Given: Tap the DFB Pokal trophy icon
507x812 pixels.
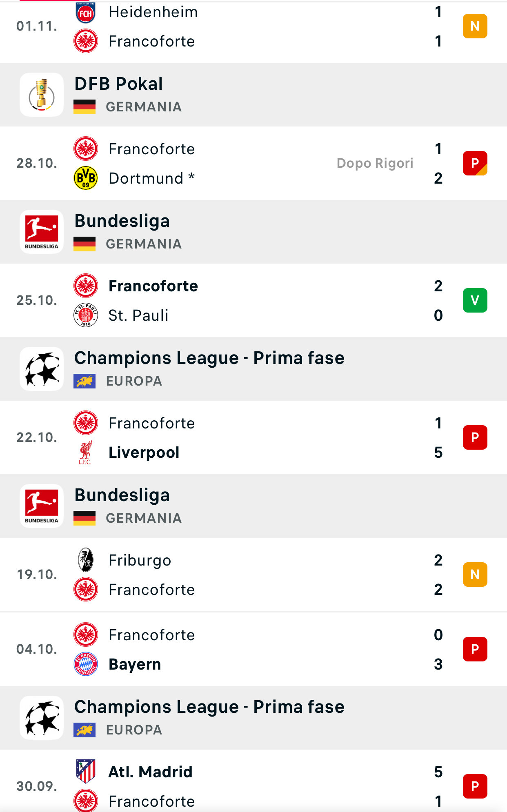Looking at the screenshot, I should click(x=42, y=95).
